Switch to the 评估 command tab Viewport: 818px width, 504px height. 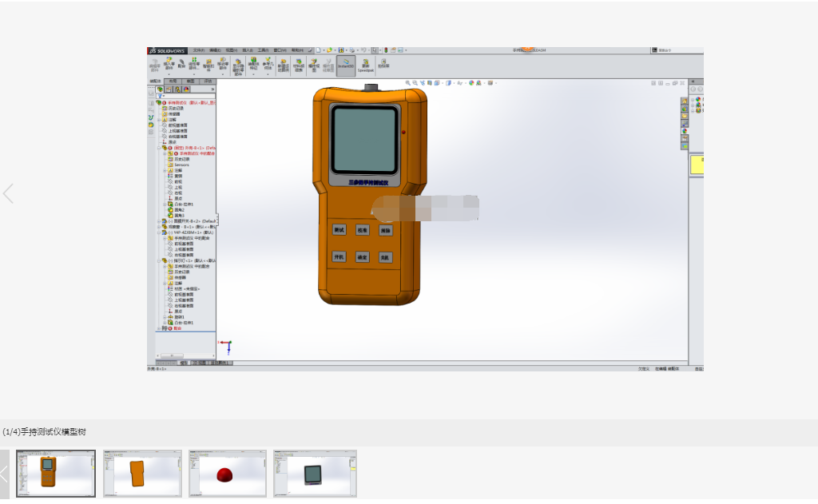pos(208,81)
